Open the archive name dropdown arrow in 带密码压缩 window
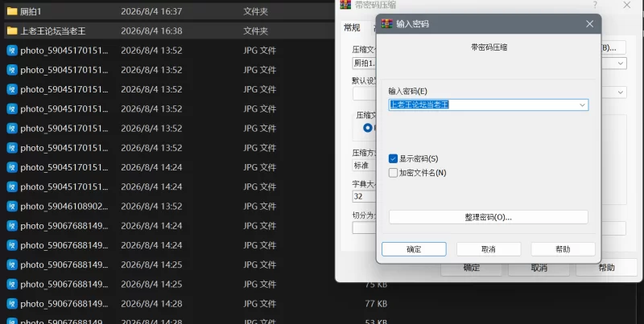The height and width of the screenshot is (324, 644). 621,64
